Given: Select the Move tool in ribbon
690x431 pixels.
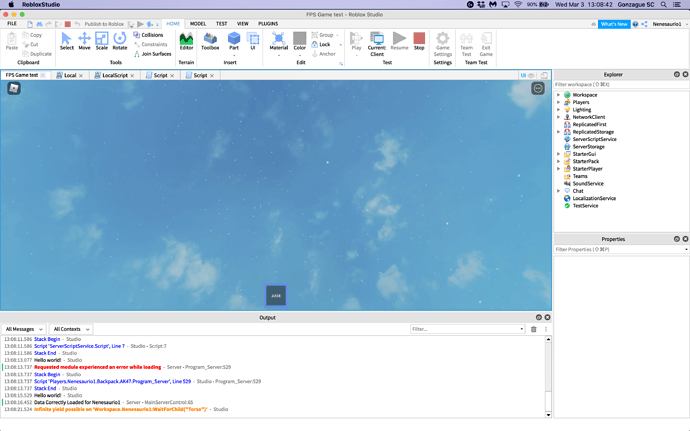Looking at the screenshot, I should pyautogui.click(x=84, y=41).
